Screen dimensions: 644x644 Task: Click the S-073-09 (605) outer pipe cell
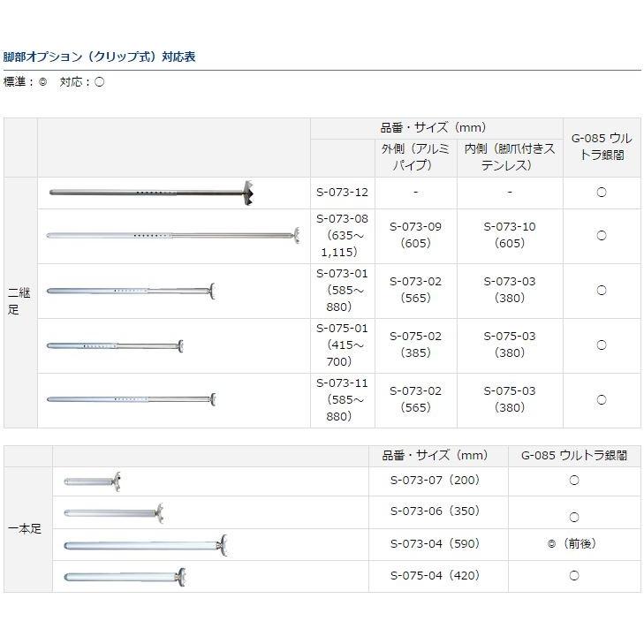pyautogui.click(x=415, y=235)
